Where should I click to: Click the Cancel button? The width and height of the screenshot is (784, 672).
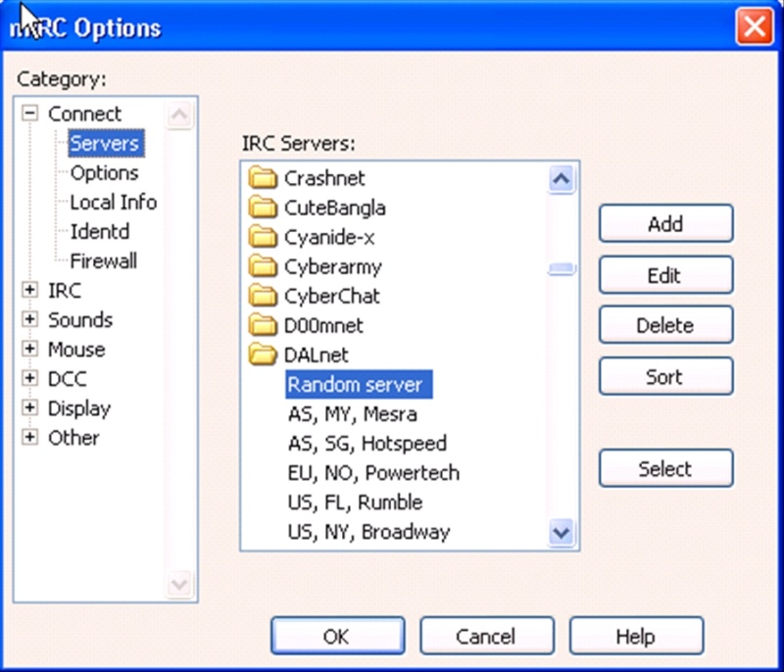(x=486, y=636)
